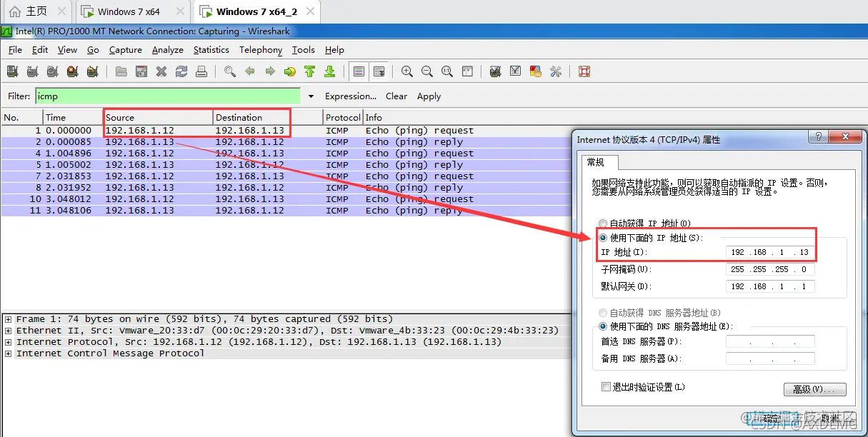Expand the Ethernet II tree node
This screenshot has height=437, width=868.
8,331
